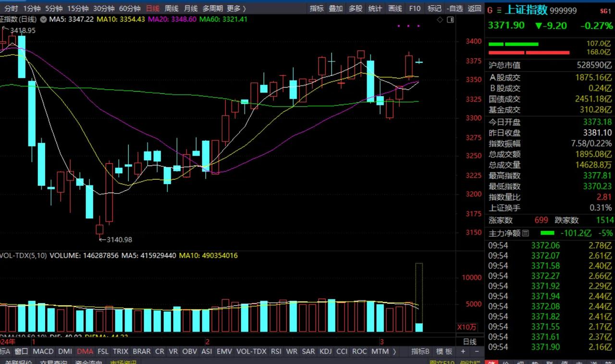Select the EMV indicator
This screenshot has height=364, width=615.
tap(224, 352)
